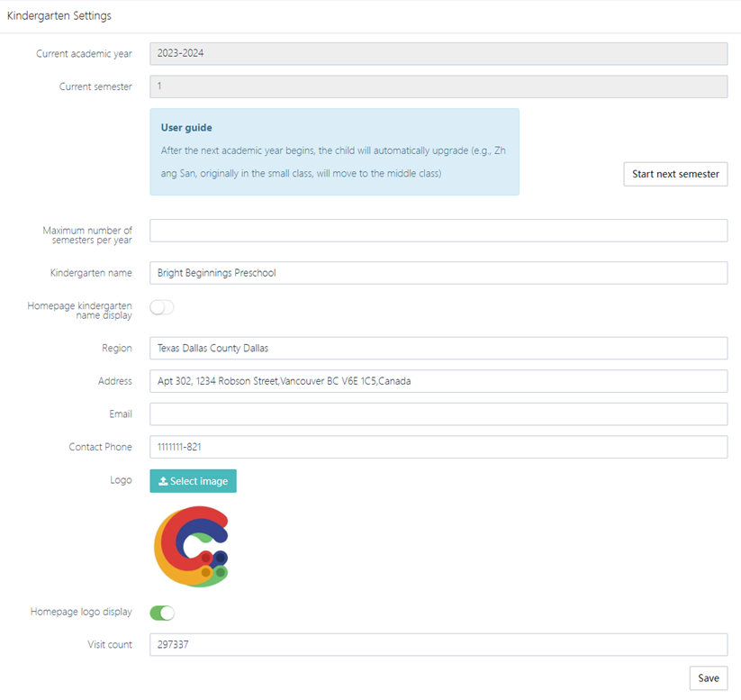Click the Kindergarten Settings page heading
The width and height of the screenshot is (741, 700).
(59, 16)
